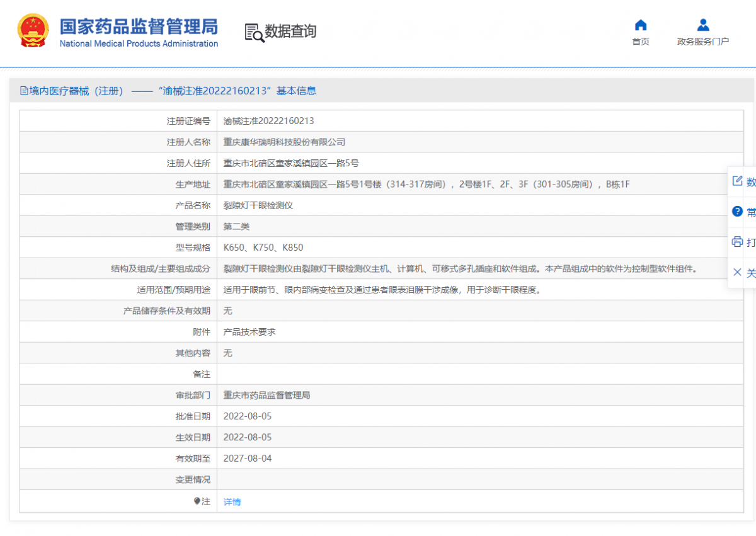The height and width of the screenshot is (536, 756).
Task: Select the 批准日期 value 2022-08-05
Action: [x=249, y=416]
